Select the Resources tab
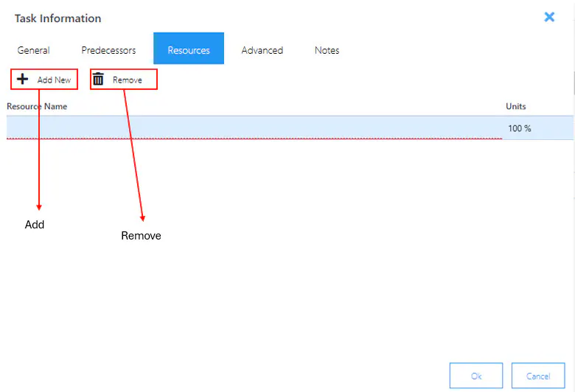Viewport: 575px width, 392px height. point(189,49)
